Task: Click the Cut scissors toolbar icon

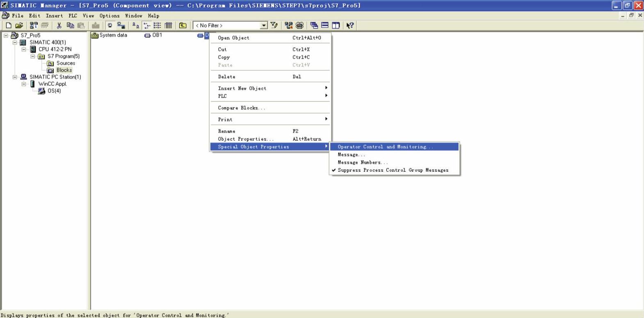Action: click(59, 25)
